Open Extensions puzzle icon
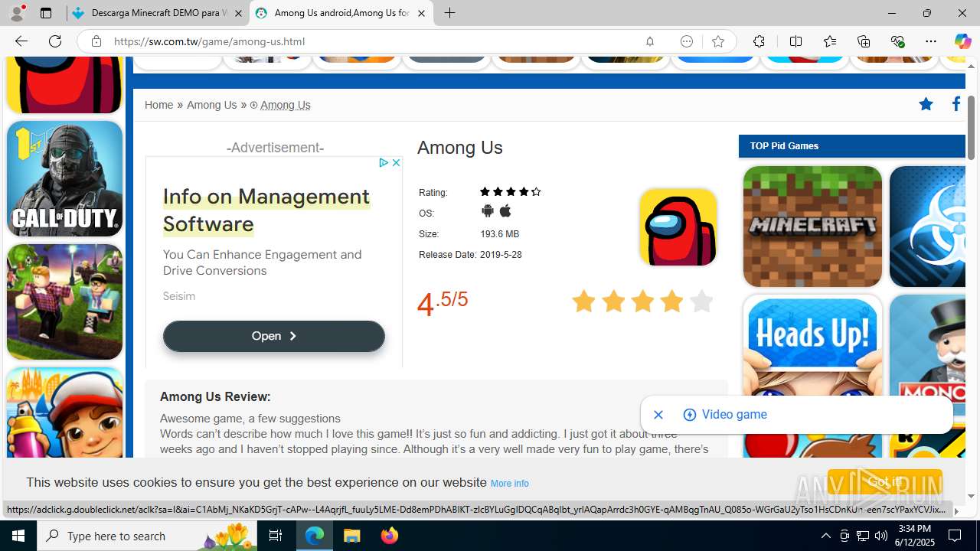 759,41
